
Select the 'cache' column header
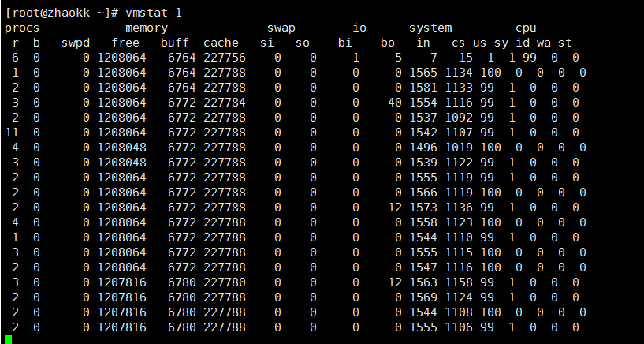click(x=221, y=43)
